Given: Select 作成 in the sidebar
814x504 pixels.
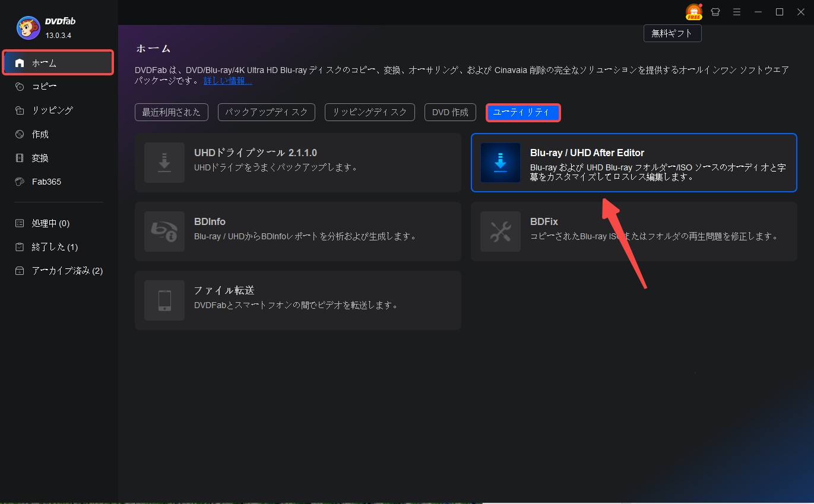Looking at the screenshot, I should pyautogui.click(x=40, y=134).
